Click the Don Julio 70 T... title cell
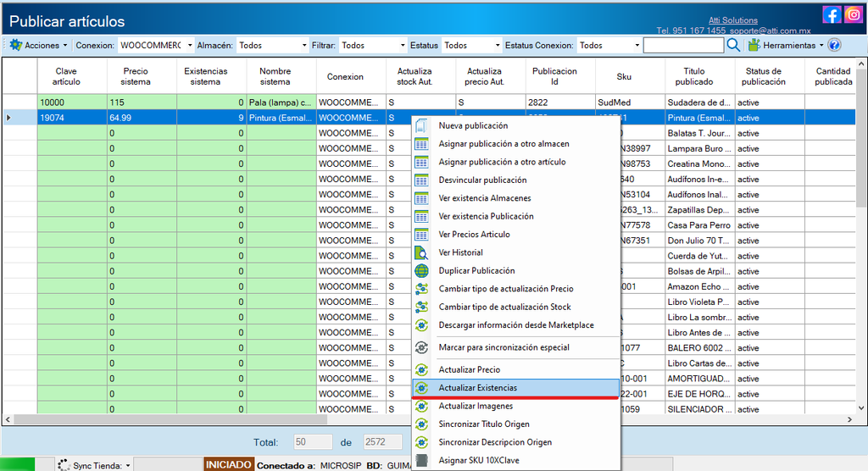Screen dimensions: 868x471 click(699, 241)
